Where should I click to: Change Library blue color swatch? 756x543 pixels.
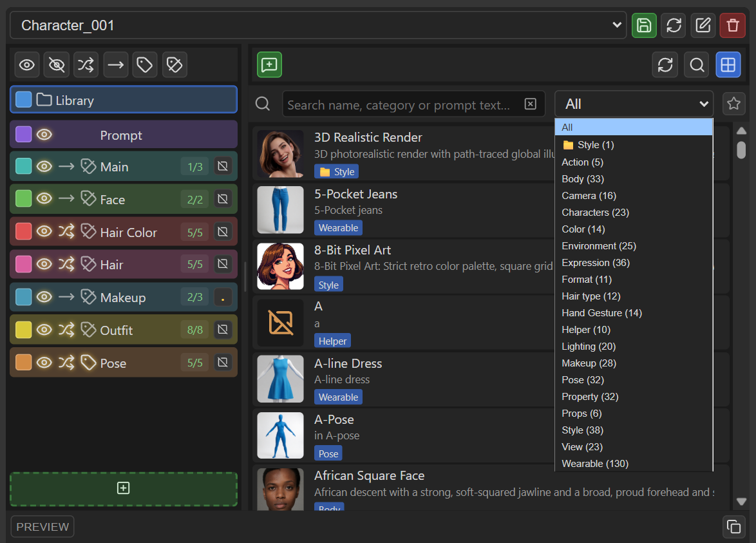click(x=24, y=100)
